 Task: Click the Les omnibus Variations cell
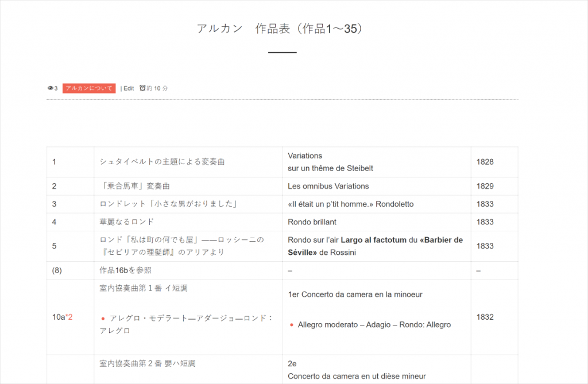(x=328, y=186)
